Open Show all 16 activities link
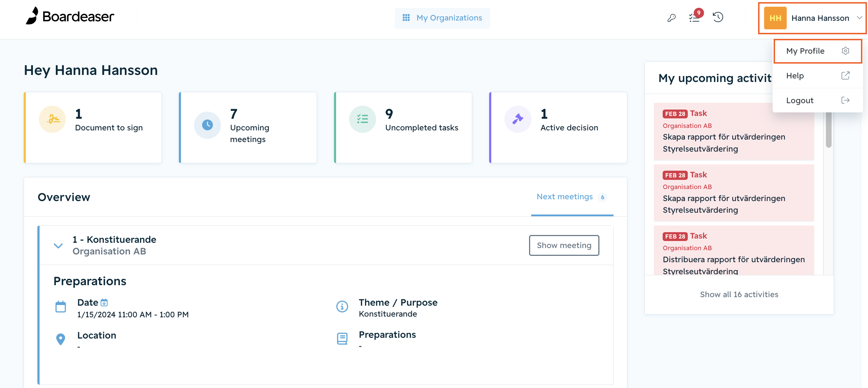The image size is (868, 388). pyautogui.click(x=739, y=294)
